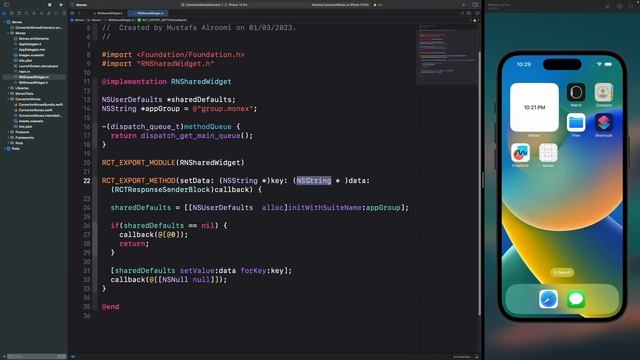Click line number 22 in the gutter
The width and height of the screenshot is (640, 360).
pos(87,180)
